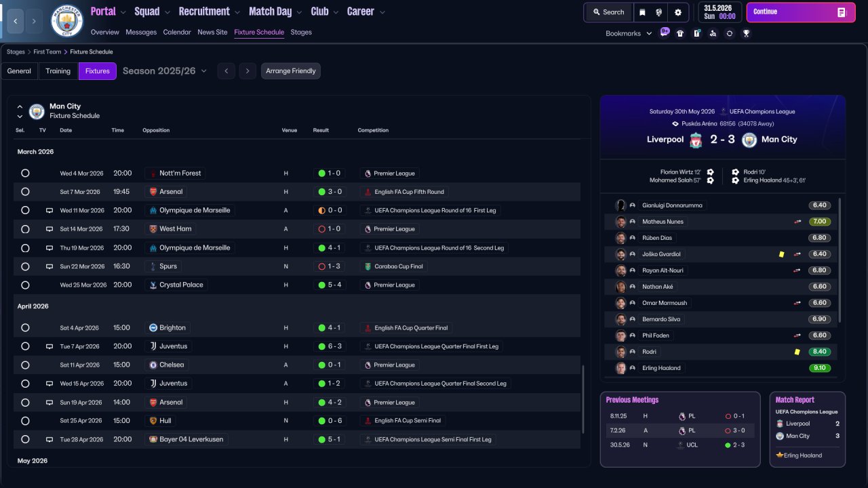
Task: Select the Chelsea fixture radio button
Action: tap(25, 365)
